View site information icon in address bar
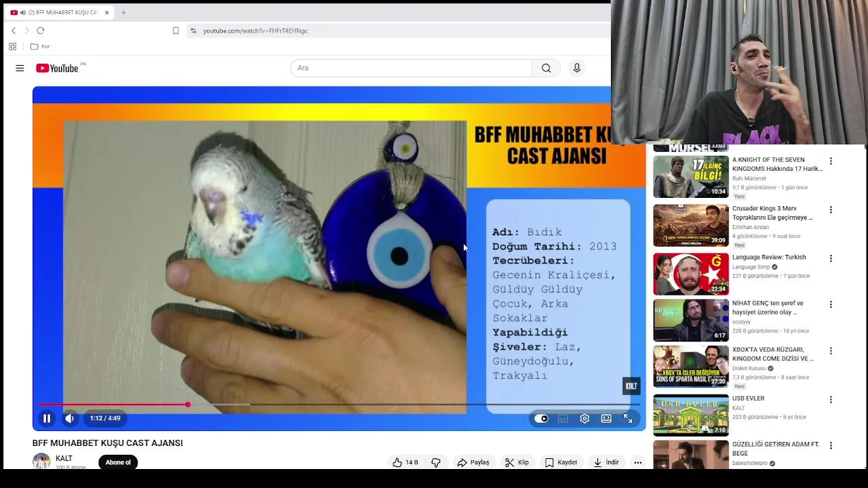The image size is (868, 488). (x=193, y=30)
